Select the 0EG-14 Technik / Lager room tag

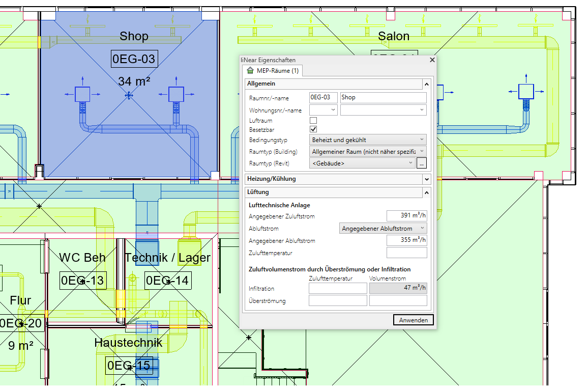[167, 280]
